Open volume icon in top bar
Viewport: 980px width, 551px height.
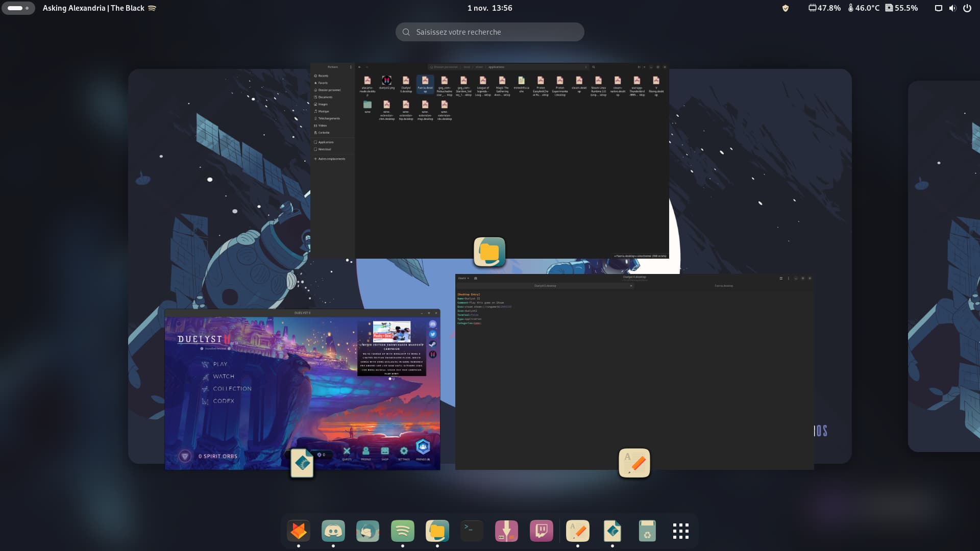[x=952, y=8]
